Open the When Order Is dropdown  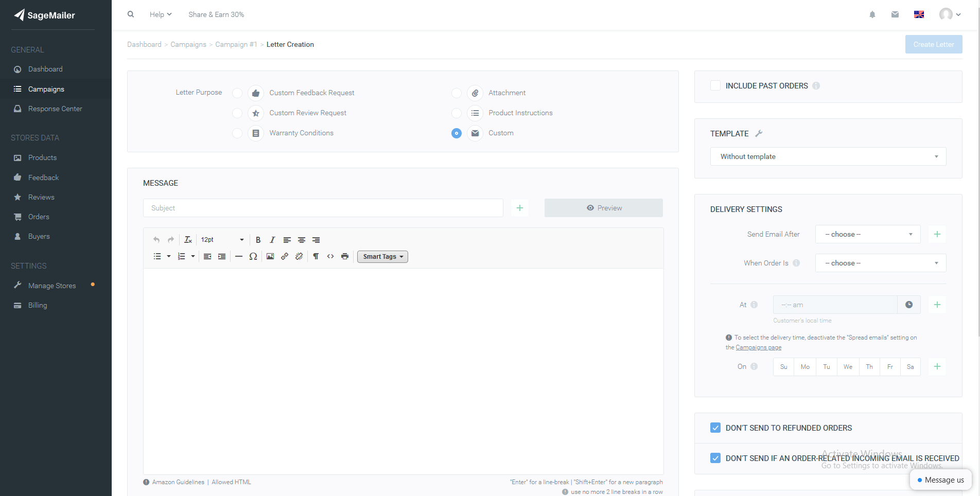coord(881,263)
